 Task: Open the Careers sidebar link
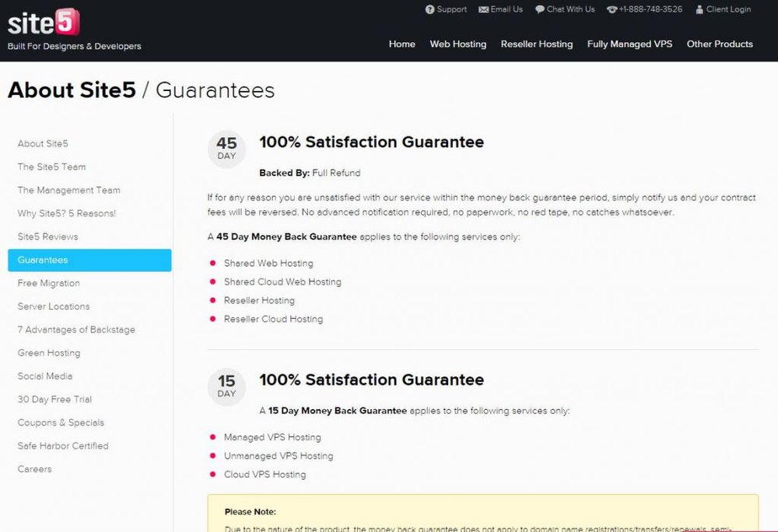point(34,469)
